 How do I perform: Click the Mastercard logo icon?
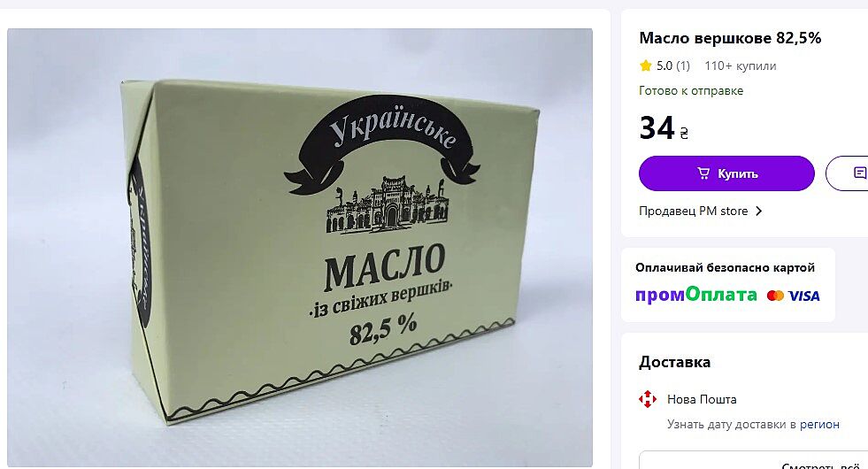coord(775,296)
